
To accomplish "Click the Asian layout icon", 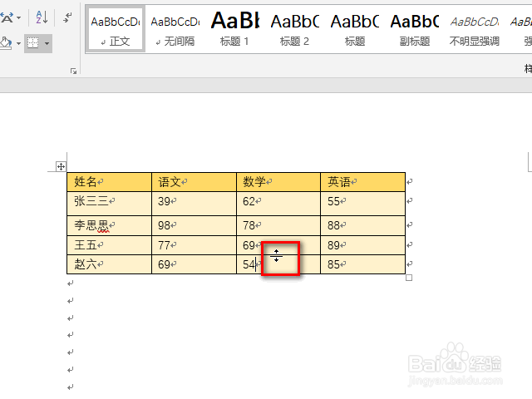I will tap(7, 17).
